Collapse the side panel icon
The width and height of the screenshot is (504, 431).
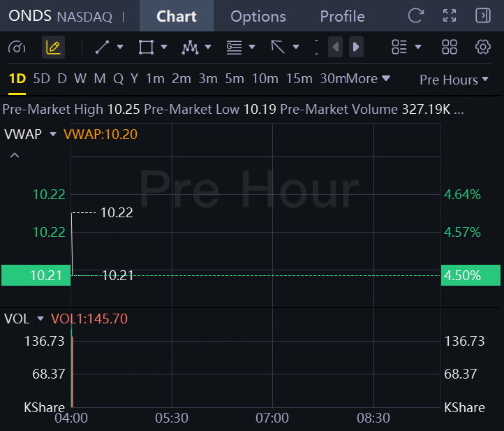pos(483,15)
